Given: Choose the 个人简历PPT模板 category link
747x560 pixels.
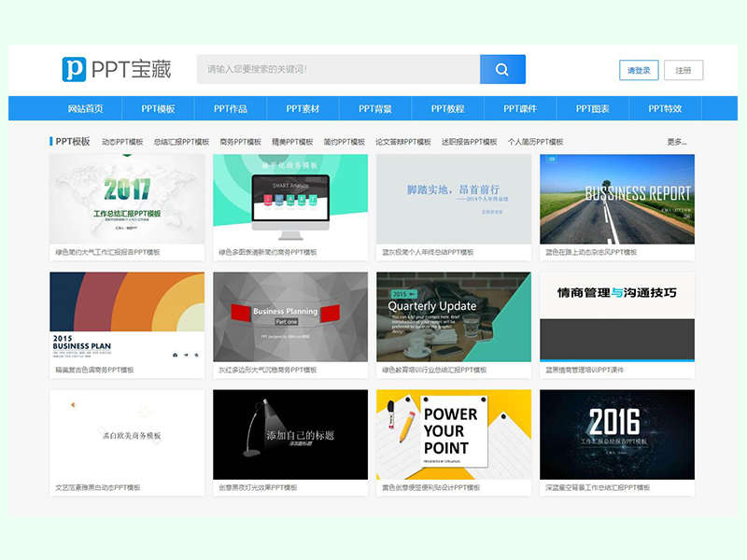Looking at the screenshot, I should 535,142.
